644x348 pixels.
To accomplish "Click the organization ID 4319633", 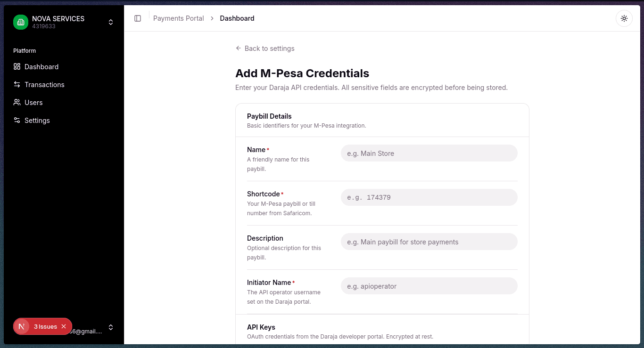I will 44,26.
